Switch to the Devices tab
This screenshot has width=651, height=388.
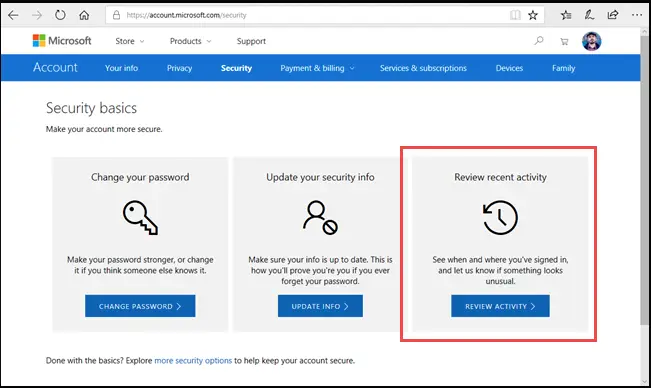[509, 68]
